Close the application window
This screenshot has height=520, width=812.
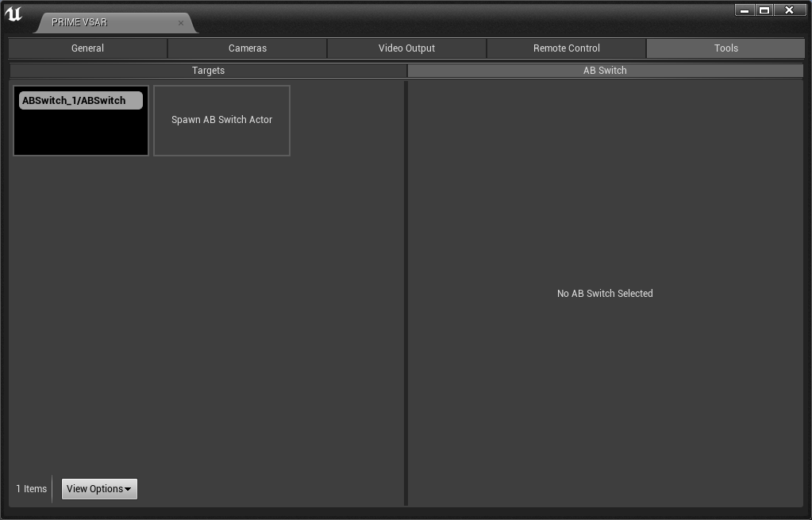click(x=789, y=10)
